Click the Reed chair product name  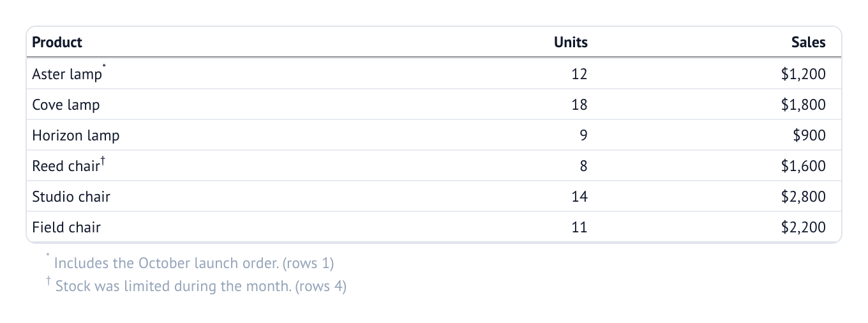pyautogui.click(x=66, y=166)
